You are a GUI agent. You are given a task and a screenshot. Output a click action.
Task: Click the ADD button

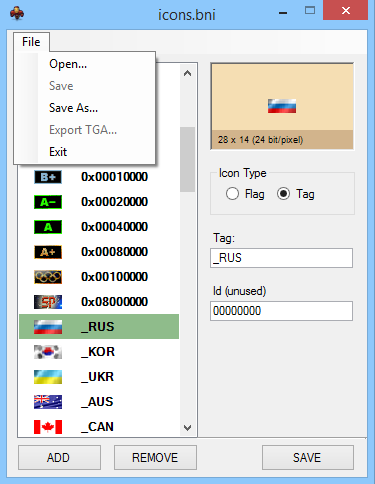point(59,457)
